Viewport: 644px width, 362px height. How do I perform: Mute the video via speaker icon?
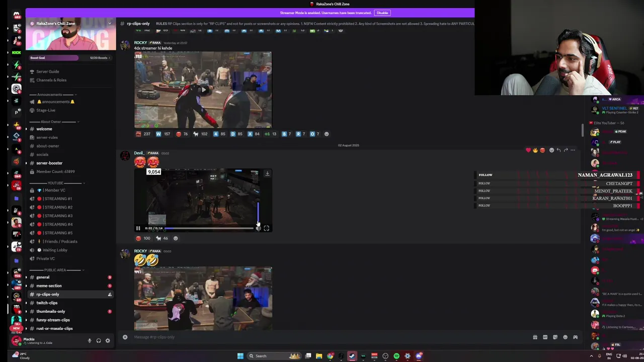(258, 228)
